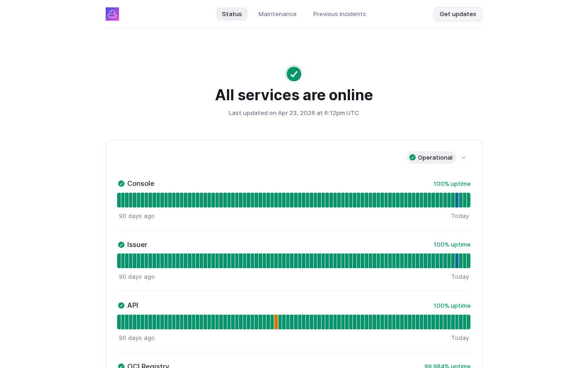This screenshot has width=588, height=368.
Task: Open the Maintenance tab
Action: point(277,14)
